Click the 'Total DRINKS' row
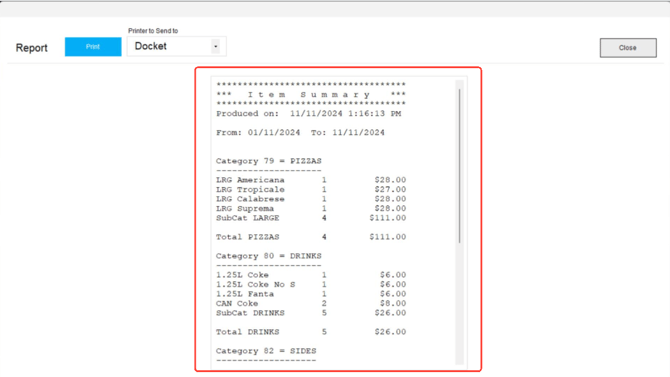 tap(311, 332)
